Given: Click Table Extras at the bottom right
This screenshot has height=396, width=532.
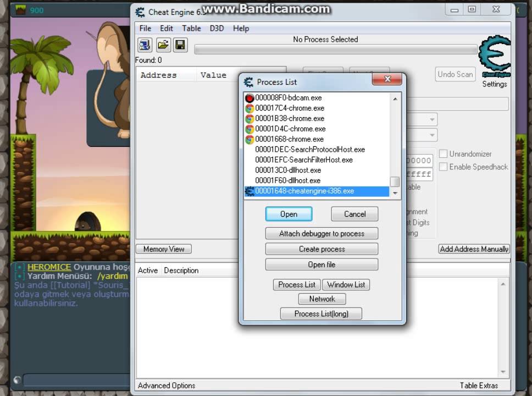Looking at the screenshot, I should [479, 386].
